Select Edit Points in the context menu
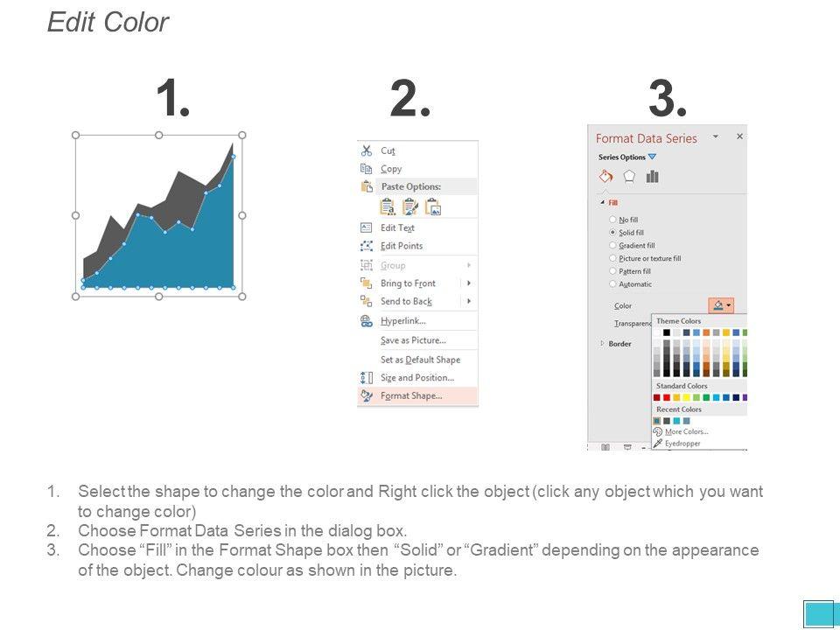Image resolution: width=840 pixels, height=630 pixels. coord(402,246)
